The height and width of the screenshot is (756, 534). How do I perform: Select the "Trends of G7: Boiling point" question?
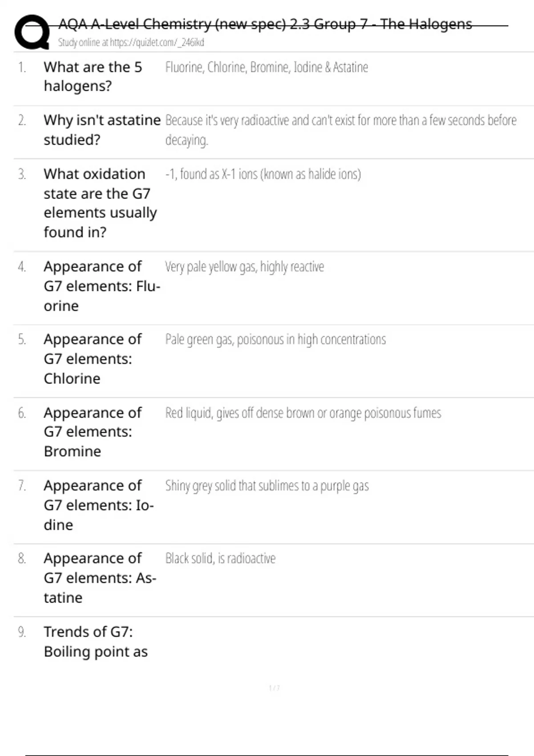coord(96,642)
